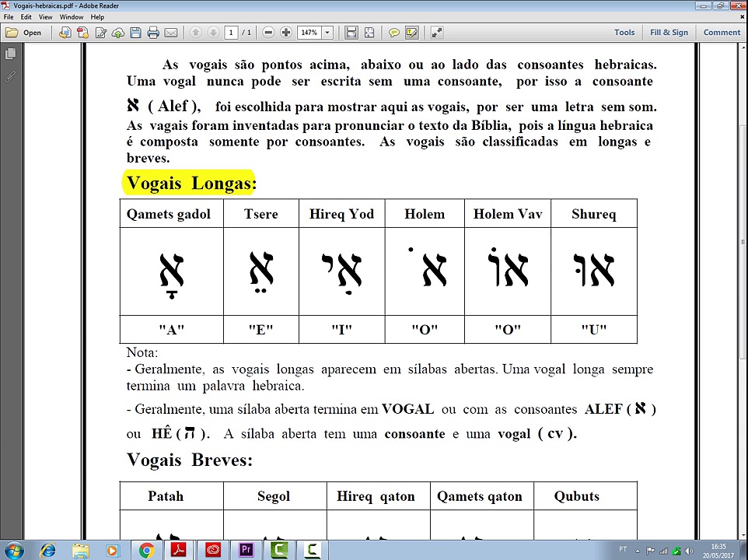Click the 'Vogais Breves:' heading
Viewport: 748px width, 560px height.
[x=190, y=460]
